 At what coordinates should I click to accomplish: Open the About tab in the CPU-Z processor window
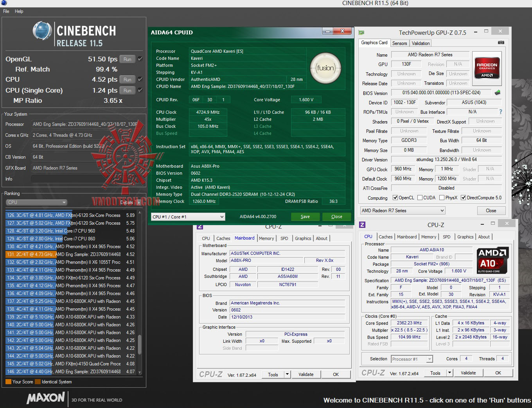pos(484,237)
